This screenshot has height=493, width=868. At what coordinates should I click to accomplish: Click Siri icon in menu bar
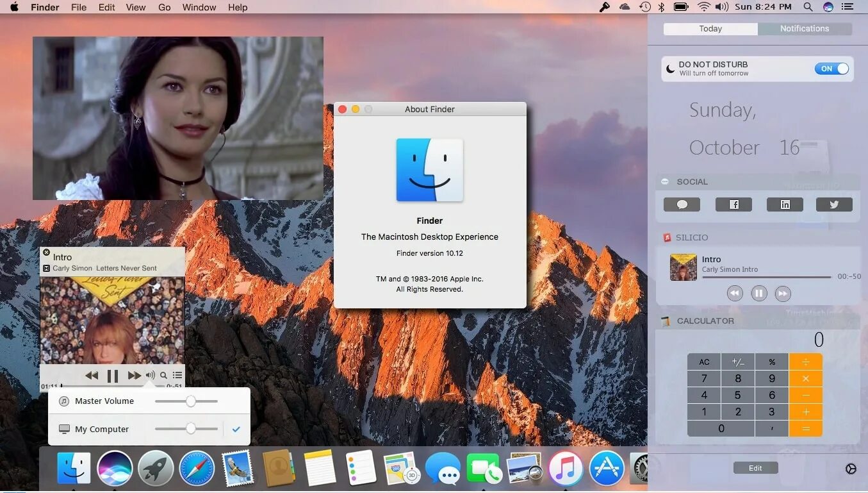828,7
